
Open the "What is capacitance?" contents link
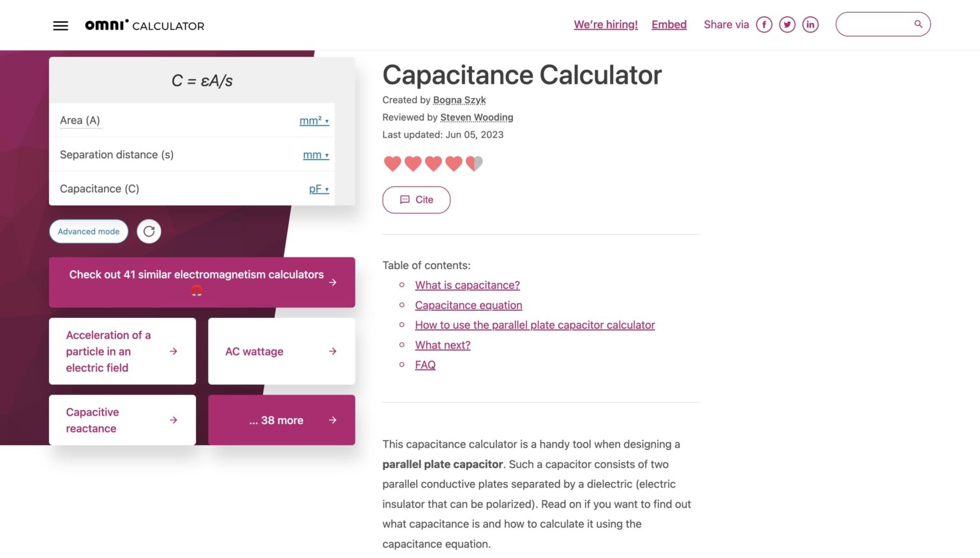point(467,285)
